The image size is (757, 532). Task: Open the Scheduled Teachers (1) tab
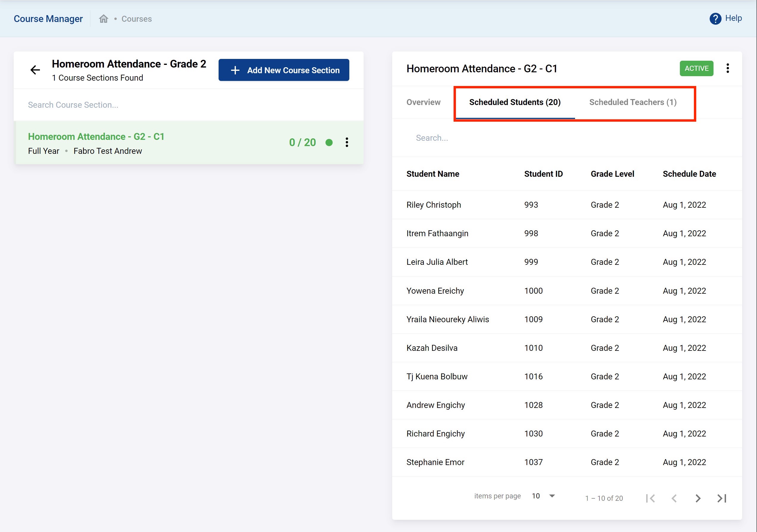click(x=633, y=102)
